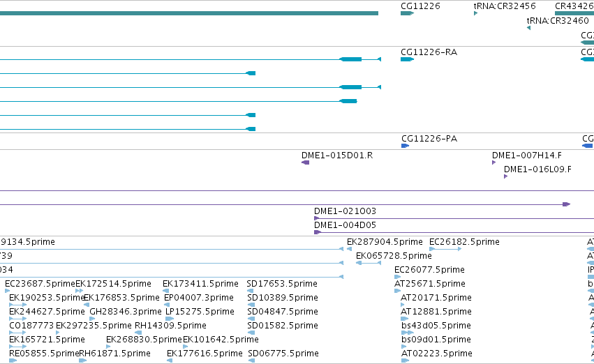
Task: Select the GH28346.3prime EST label
Action: (126, 312)
